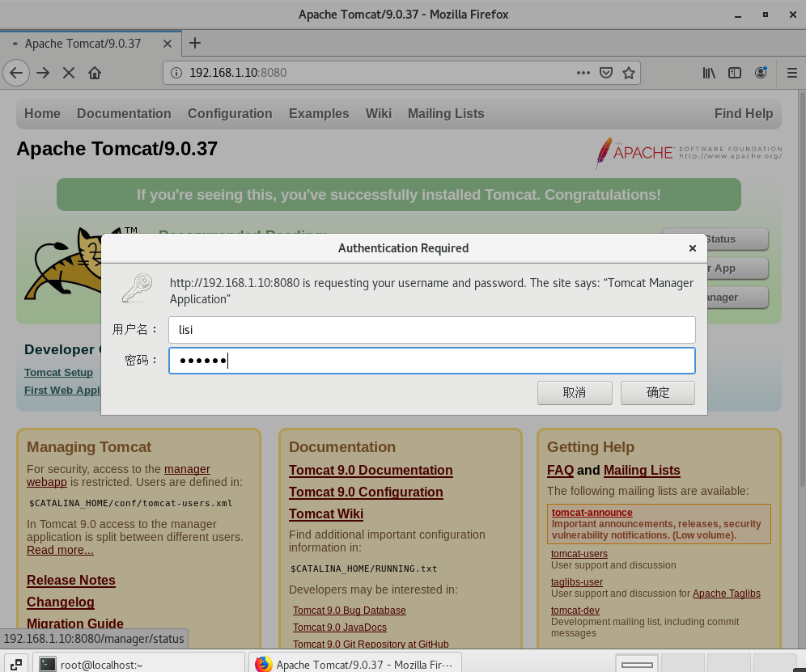Click the Apache Software Foundation logo
Screen dimensions: 806x672
(689, 153)
